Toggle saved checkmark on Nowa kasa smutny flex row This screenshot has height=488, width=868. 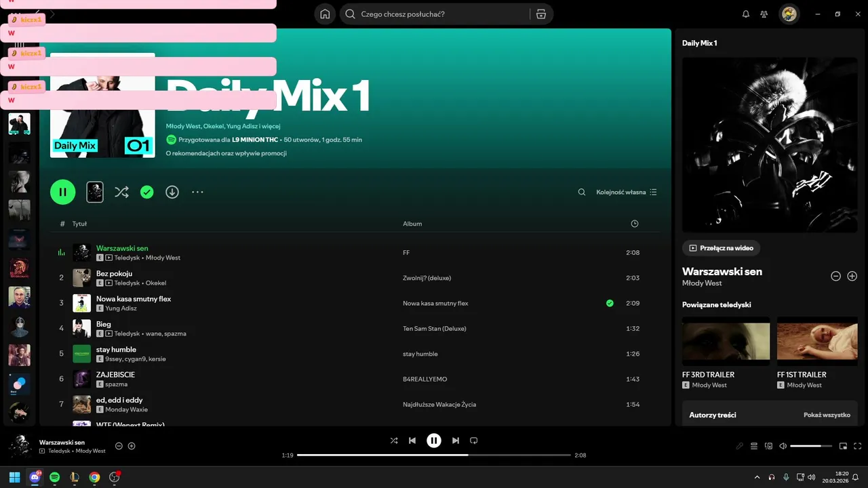(x=610, y=303)
